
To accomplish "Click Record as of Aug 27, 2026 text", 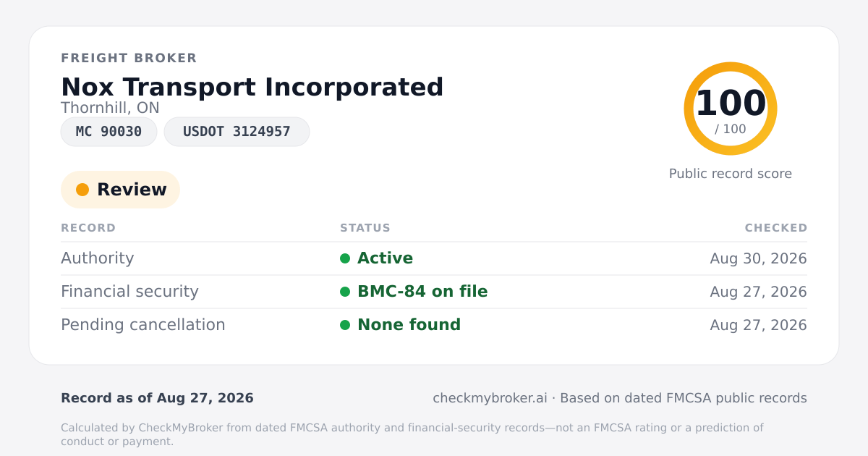I will coord(157,398).
